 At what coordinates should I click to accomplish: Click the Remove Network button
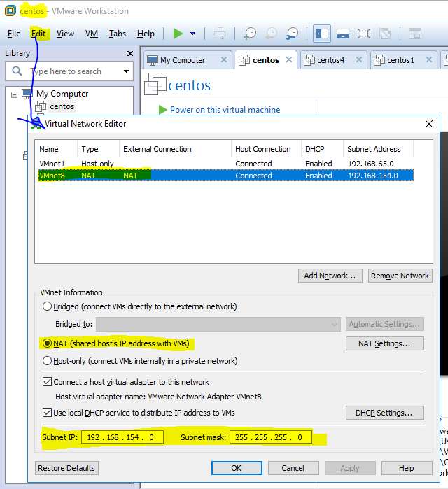400,276
